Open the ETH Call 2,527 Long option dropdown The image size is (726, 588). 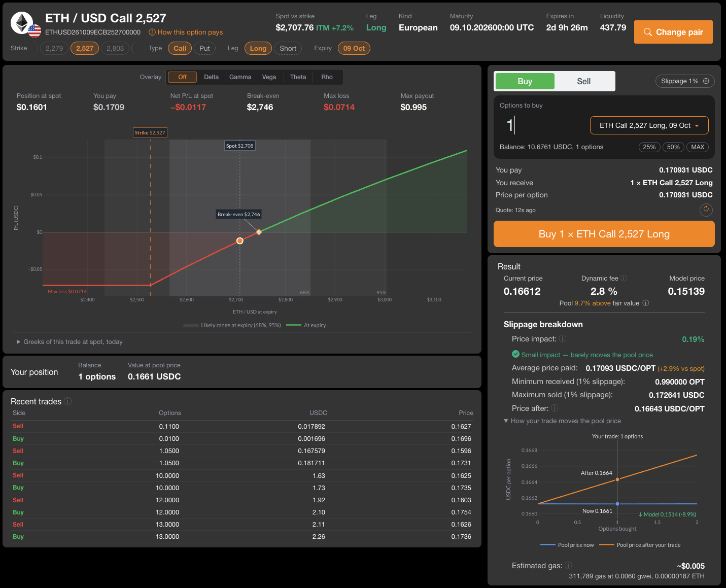(x=649, y=125)
